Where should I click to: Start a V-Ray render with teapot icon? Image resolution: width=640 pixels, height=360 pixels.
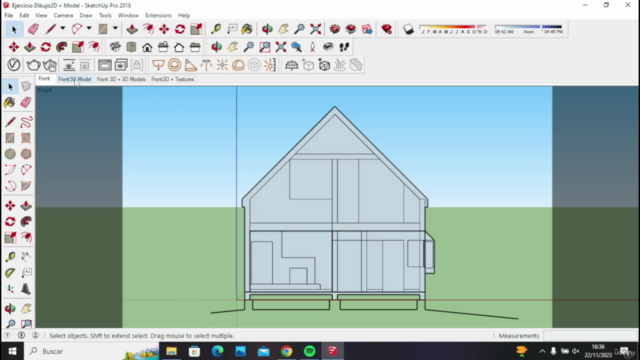tap(33, 65)
